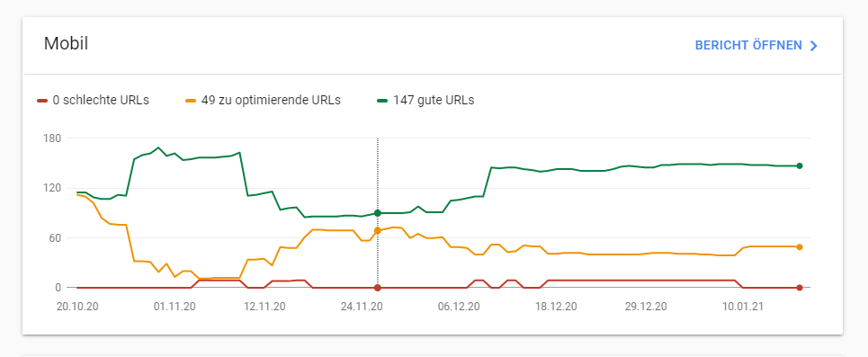Click the red schlechte URLs legend marker
This screenshot has height=357, width=868.
(42, 100)
